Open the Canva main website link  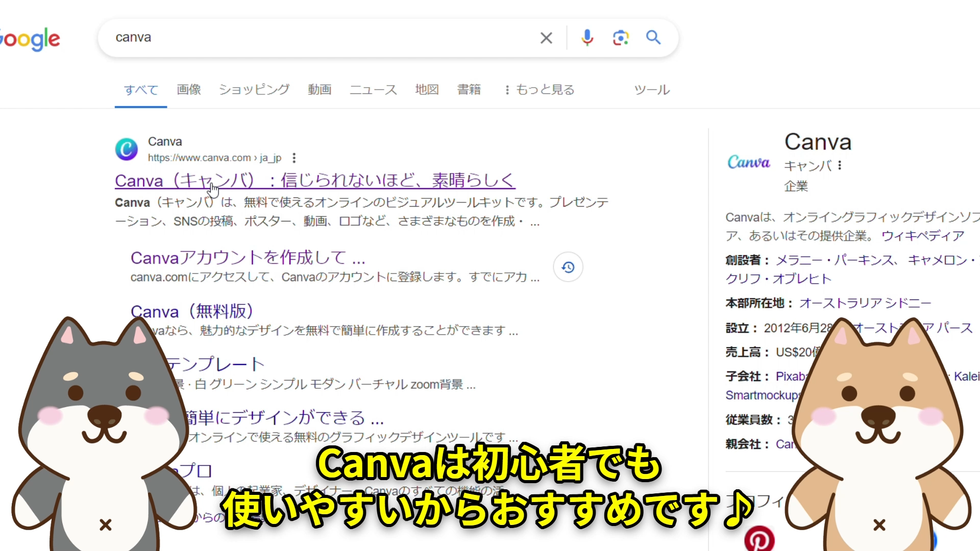point(314,180)
